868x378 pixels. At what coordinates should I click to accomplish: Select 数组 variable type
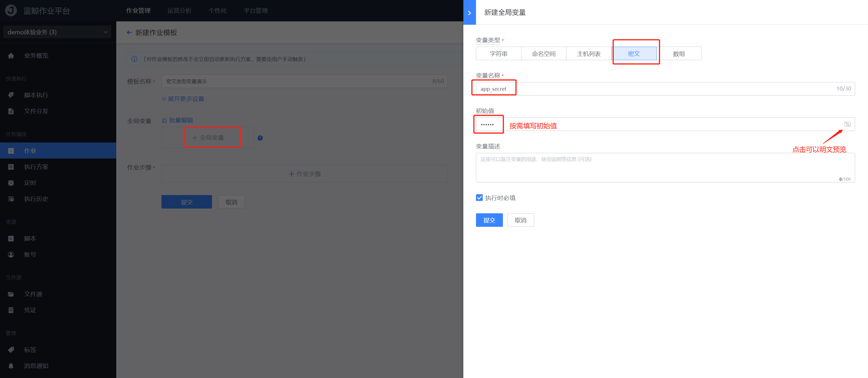pyautogui.click(x=679, y=54)
